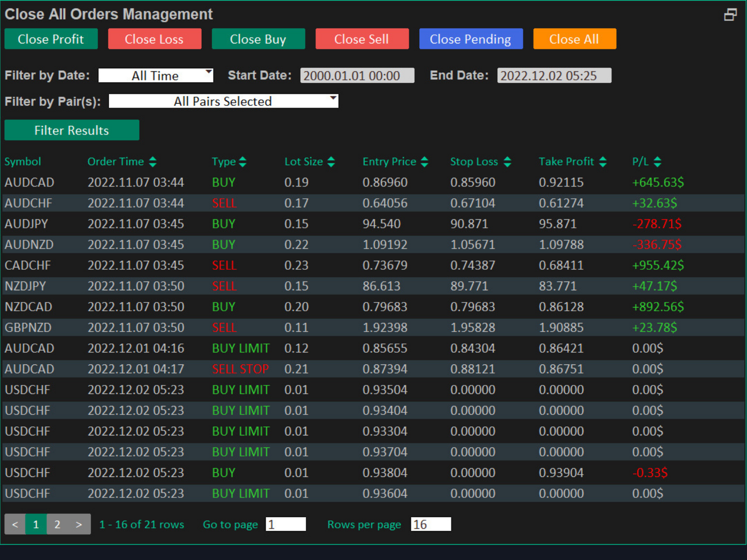Click the End Date field
This screenshot has height=560, width=747.
click(554, 75)
